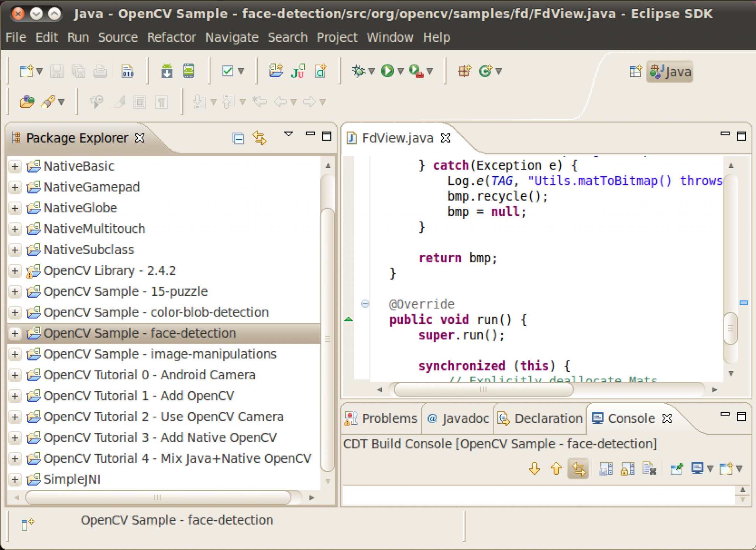Toggle Scroll Lock in Console toolbar
Image resolution: width=756 pixels, height=550 pixels.
(627, 469)
